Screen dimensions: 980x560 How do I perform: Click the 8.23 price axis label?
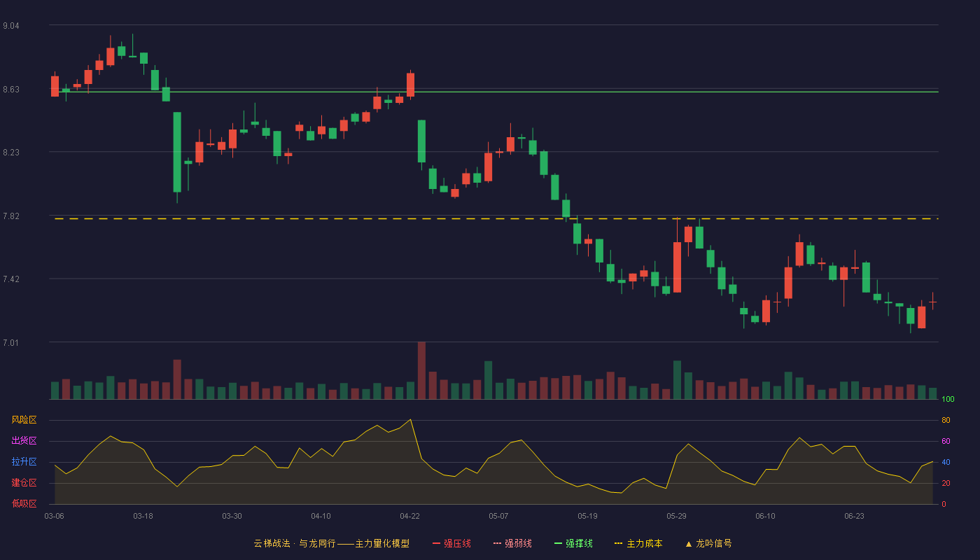tap(11, 153)
